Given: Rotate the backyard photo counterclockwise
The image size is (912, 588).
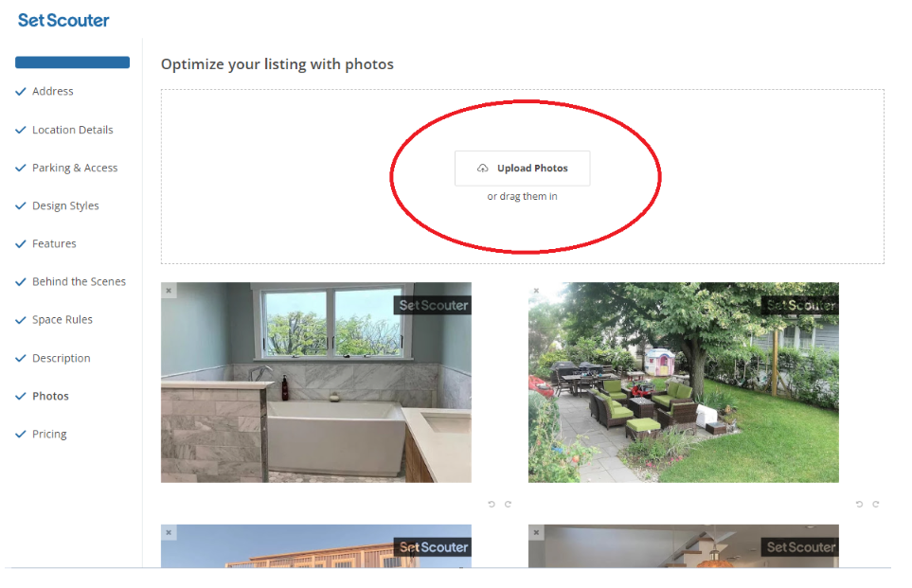Looking at the screenshot, I should 859,505.
